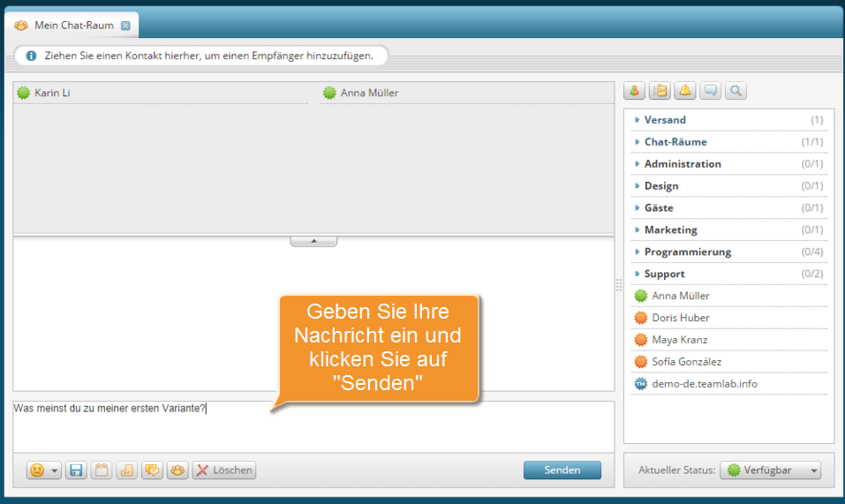
Task: Click recipient Anna Müller in recipients panel
Action: click(x=466, y=94)
